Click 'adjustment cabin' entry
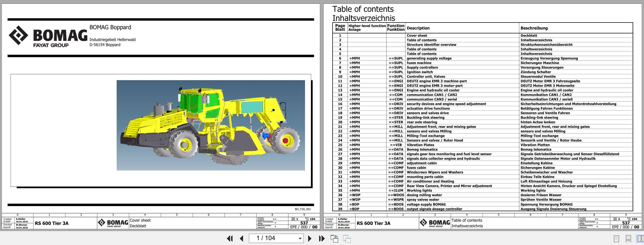The image size is (644, 245). pyautogui.click(x=421, y=163)
